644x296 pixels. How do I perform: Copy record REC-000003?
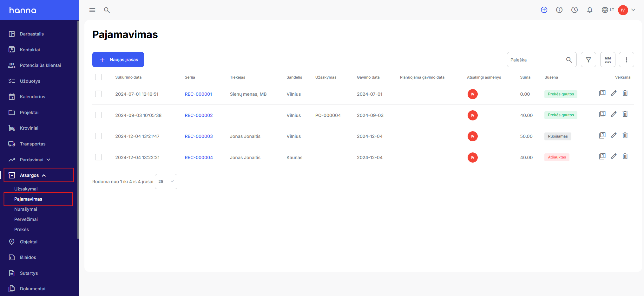(602, 135)
